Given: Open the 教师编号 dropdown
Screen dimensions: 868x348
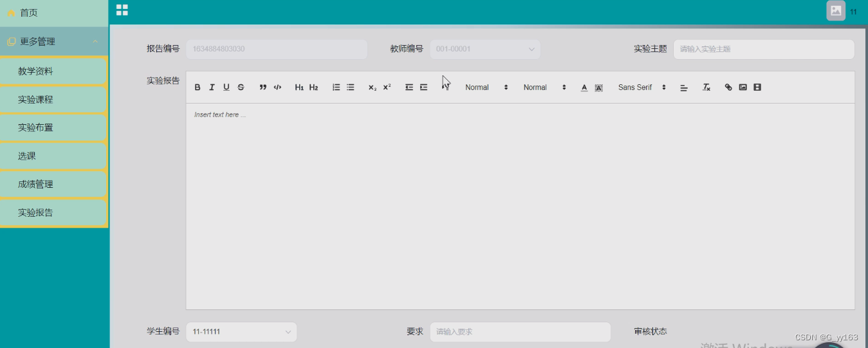Looking at the screenshot, I should (x=485, y=50).
